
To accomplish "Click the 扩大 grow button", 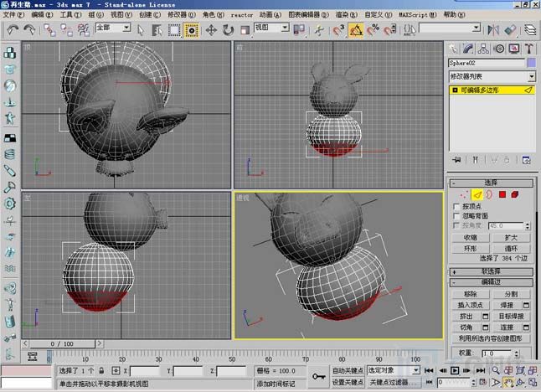I will (x=511, y=237).
